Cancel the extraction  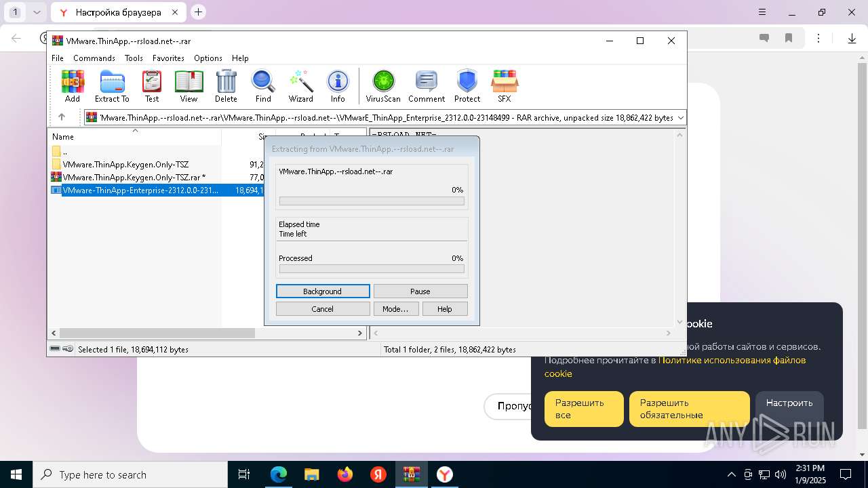[x=323, y=309]
